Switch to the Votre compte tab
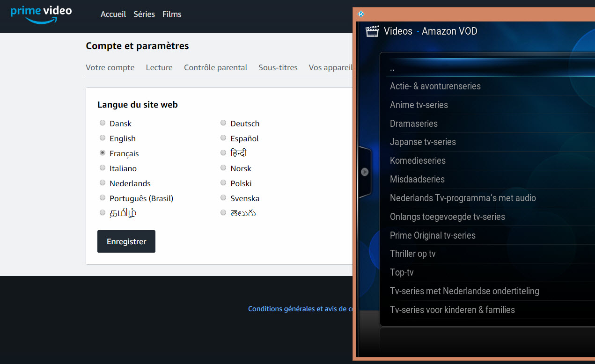Screen dimensions: 595x364 click(x=110, y=67)
